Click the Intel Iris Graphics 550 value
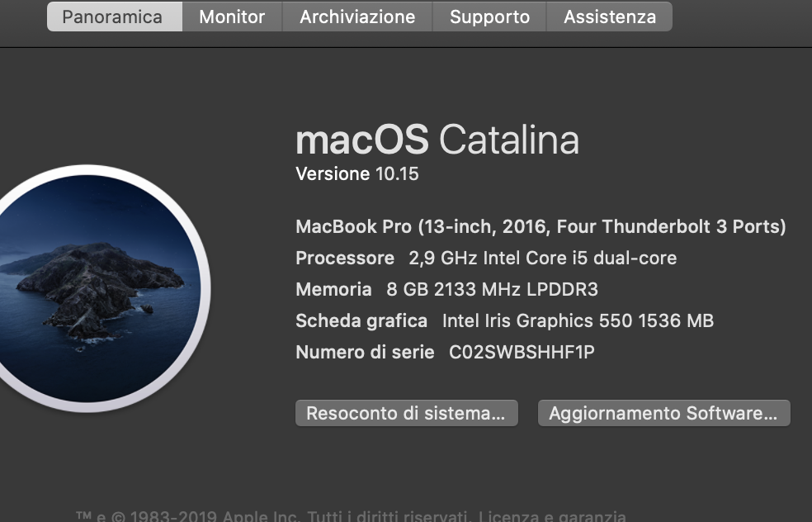This screenshot has width=812, height=522. coord(578,320)
